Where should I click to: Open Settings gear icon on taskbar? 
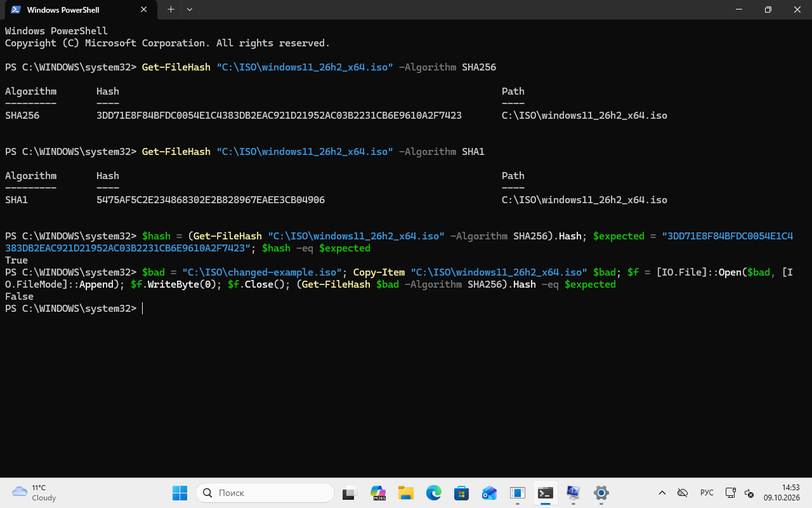pyautogui.click(x=601, y=493)
